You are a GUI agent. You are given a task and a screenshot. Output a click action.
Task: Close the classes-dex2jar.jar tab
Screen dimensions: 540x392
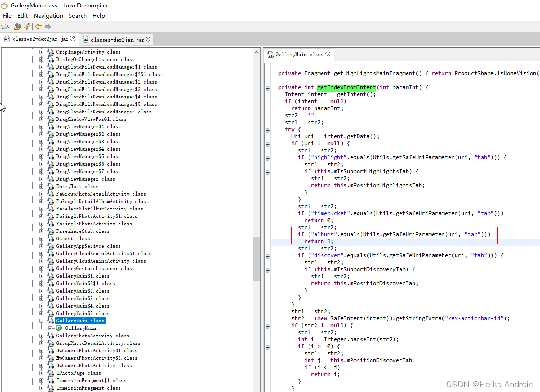[x=148, y=40]
